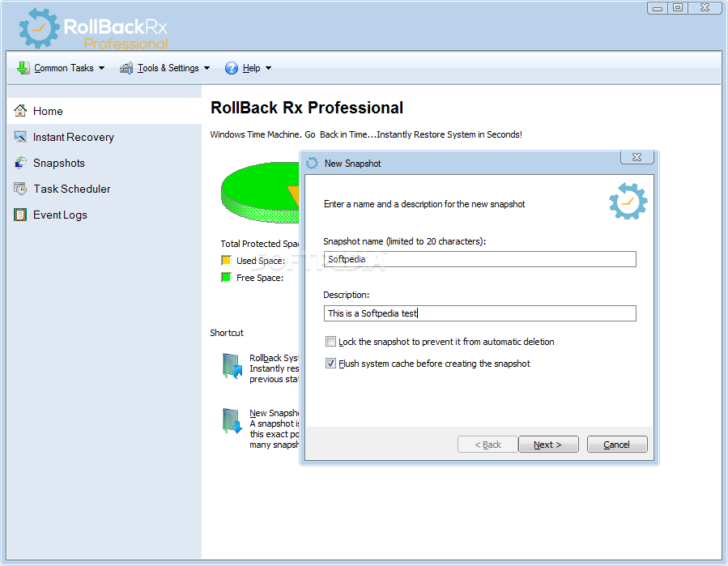728x566 pixels.
Task: Expand the Common Tasks dropdown arrow
Action: tap(101, 68)
